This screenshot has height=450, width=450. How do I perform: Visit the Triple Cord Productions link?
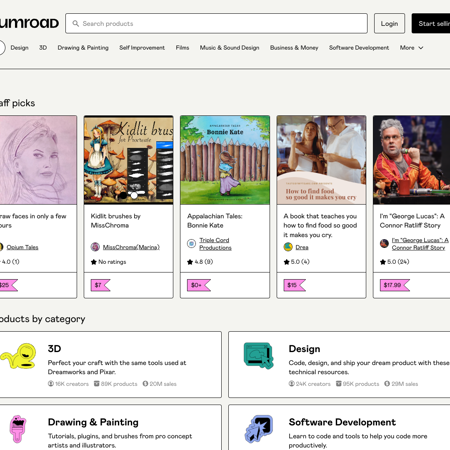pos(215,244)
